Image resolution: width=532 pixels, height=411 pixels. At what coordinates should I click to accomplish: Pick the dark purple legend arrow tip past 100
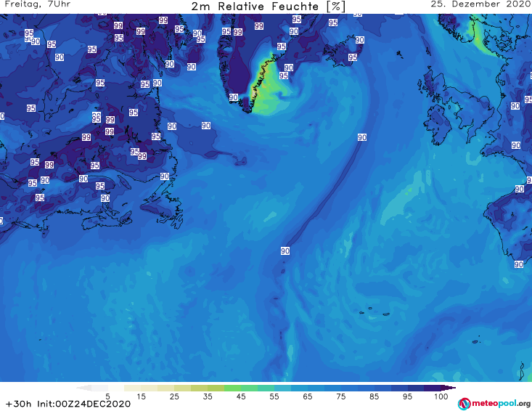pos(449,388)
